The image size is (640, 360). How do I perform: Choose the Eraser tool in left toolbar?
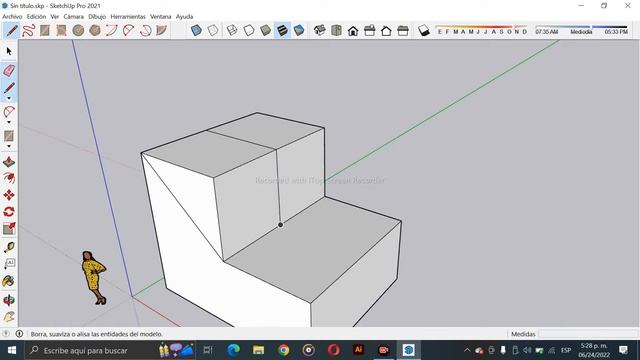[9, 70]
